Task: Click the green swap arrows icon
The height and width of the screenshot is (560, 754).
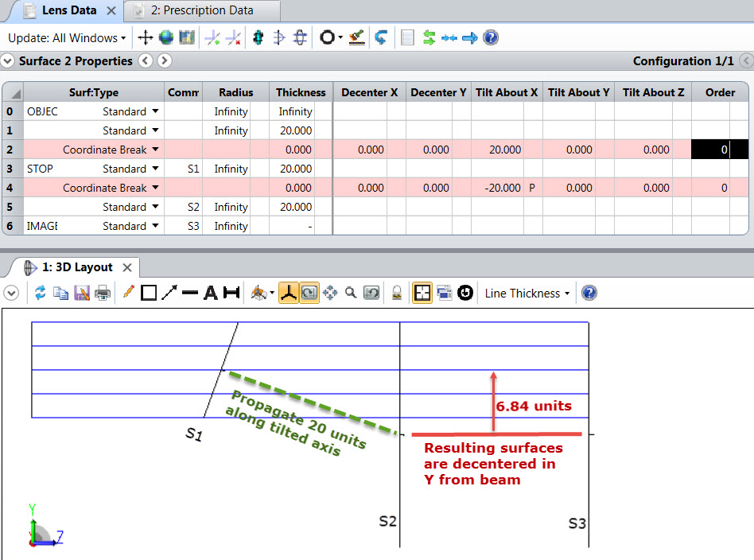Action: pos(429,37)
